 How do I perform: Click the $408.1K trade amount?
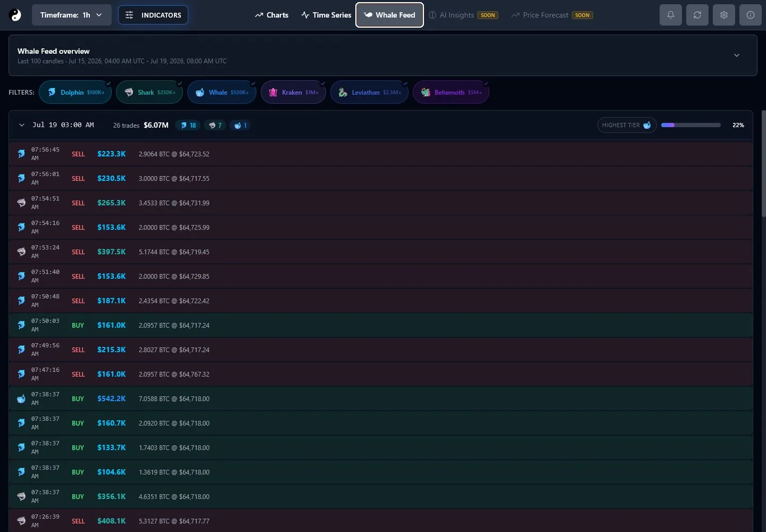pos(111,521)
